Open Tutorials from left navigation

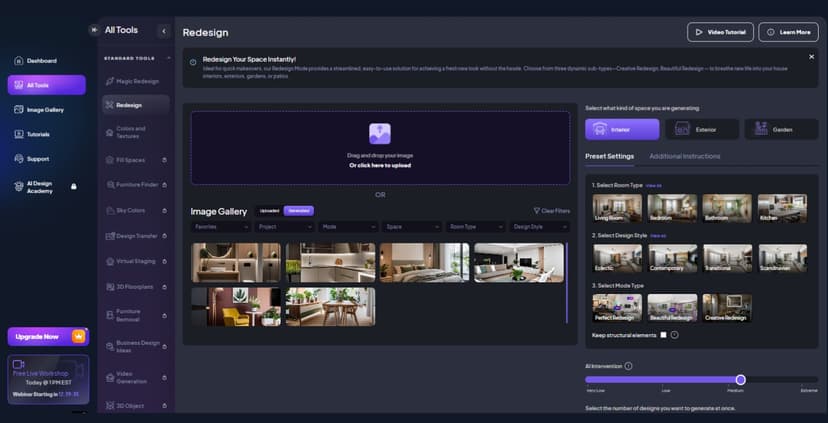[x=46, y=134]
